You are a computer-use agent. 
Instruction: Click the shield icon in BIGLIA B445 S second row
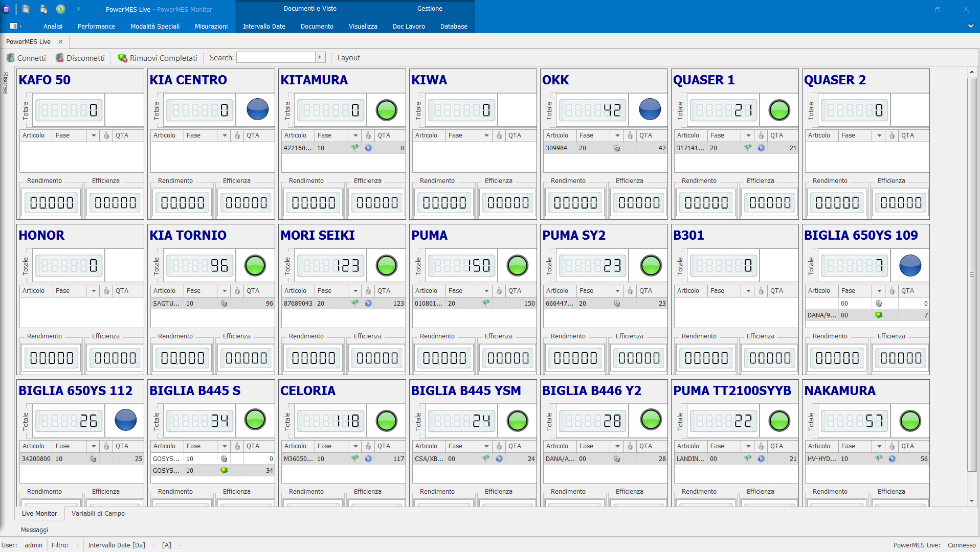point(224,471)
